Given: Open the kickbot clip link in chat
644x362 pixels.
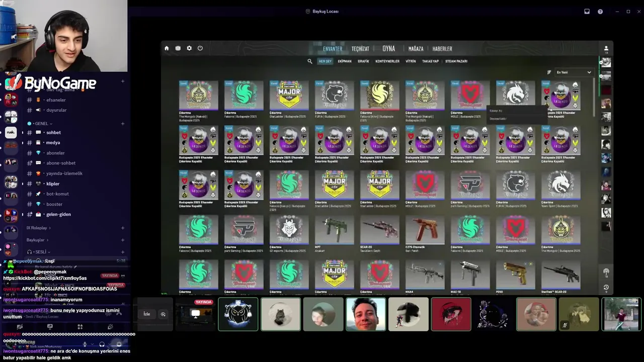Looking at the screenshot, I should pos(45,278).
